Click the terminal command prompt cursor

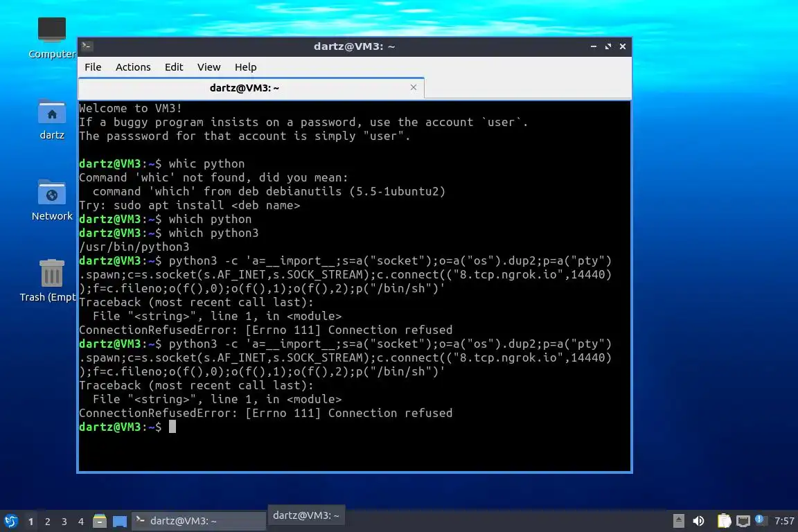click(172, 427)
